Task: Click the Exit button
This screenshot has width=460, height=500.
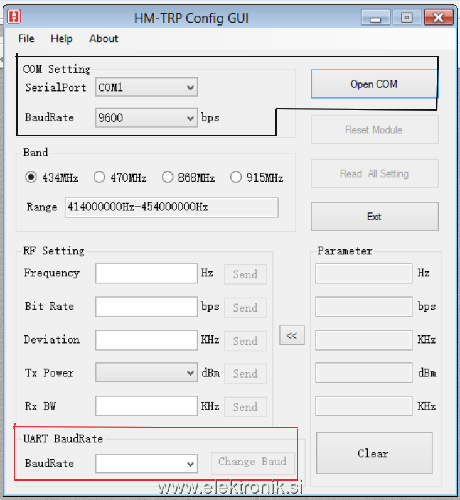Action: pyautogui.click(x=375, y=216)
